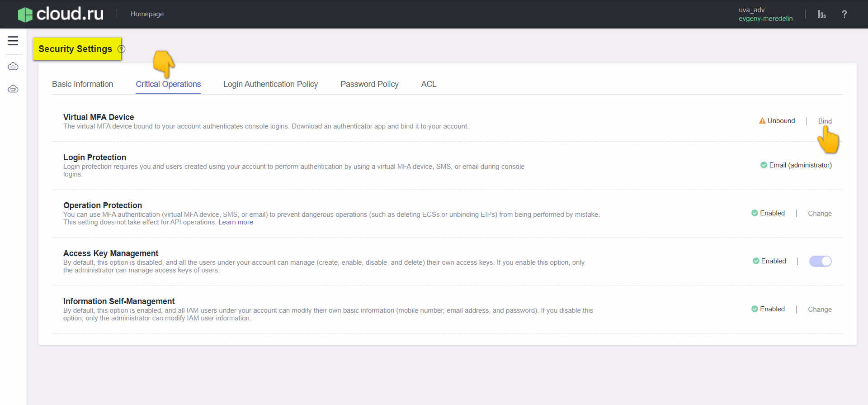
Task: Click the first cloud icon in sidebar
Action: [x=13, y=67]
